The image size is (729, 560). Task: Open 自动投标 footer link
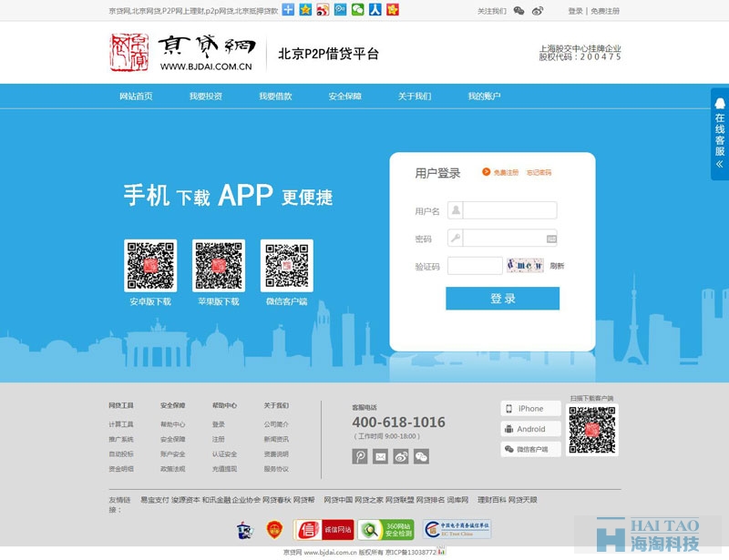pos(121,454)
